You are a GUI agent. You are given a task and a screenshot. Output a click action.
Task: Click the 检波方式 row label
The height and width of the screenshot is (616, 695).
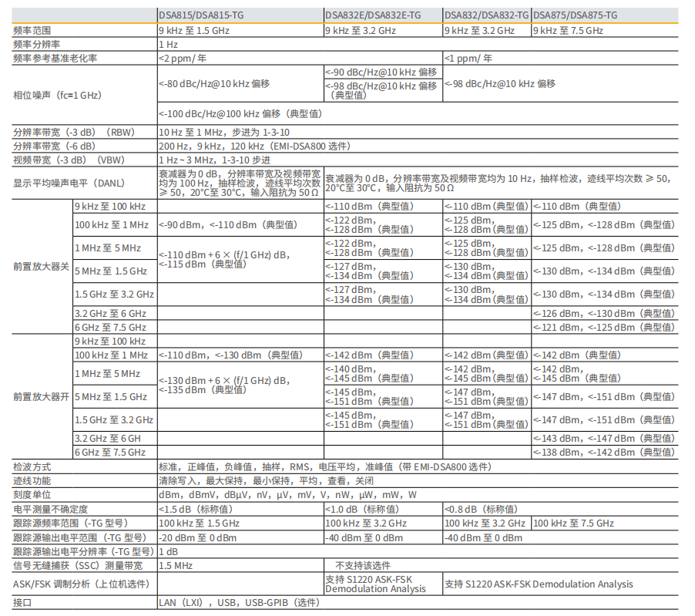(x=33, y=466)
